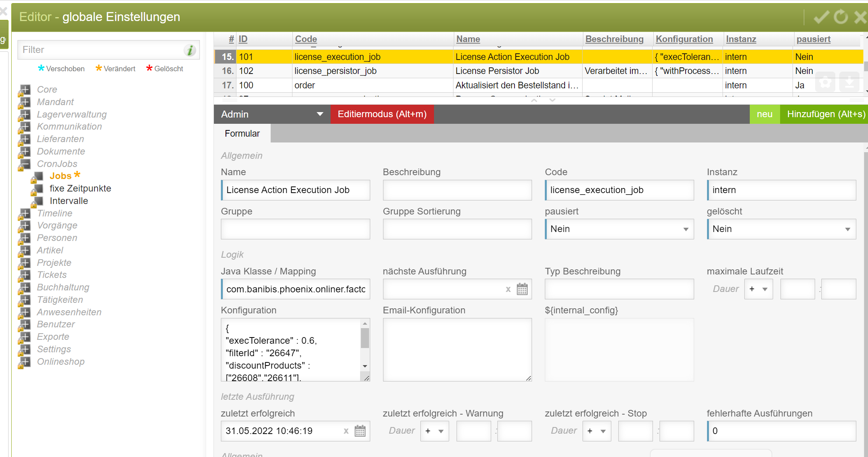
Task: Click the Gruppe input field
Action: pyautogui.click(x=296, y=229)
